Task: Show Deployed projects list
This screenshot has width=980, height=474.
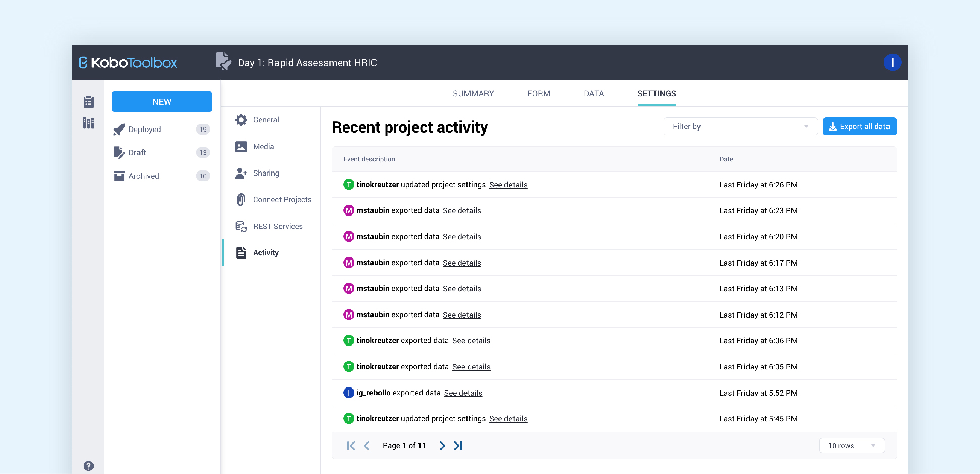Action: coord(145,130)
